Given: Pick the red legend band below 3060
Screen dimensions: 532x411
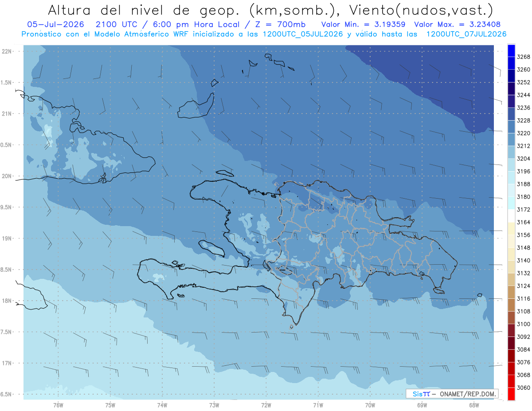Looking at the screenshot, I should 511,394.
